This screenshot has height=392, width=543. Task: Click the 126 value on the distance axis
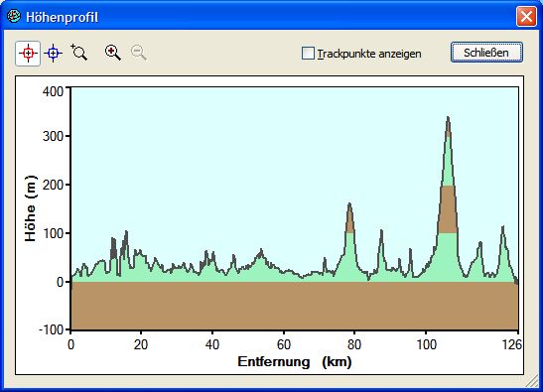[x=512, y=344]
